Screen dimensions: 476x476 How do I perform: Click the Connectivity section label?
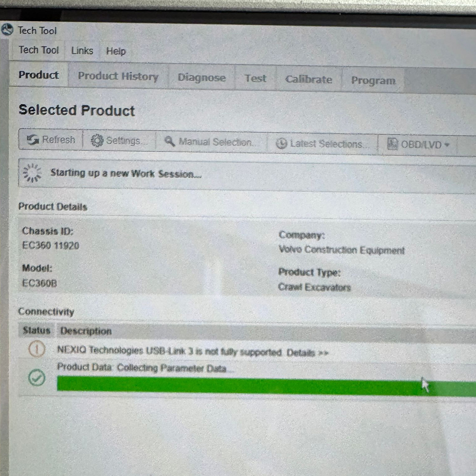pos(46,311)
